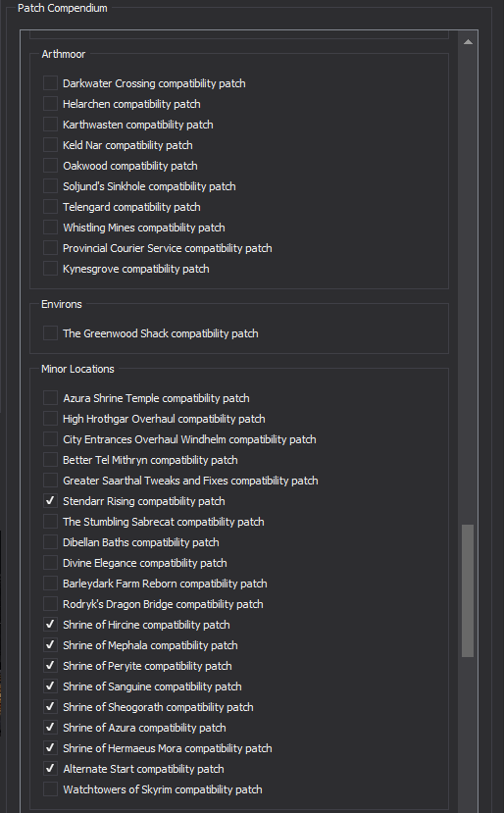504x813 pixels.
Task: Uncheck Stendarr Rising compatibility patch
Action: (50, 501)
